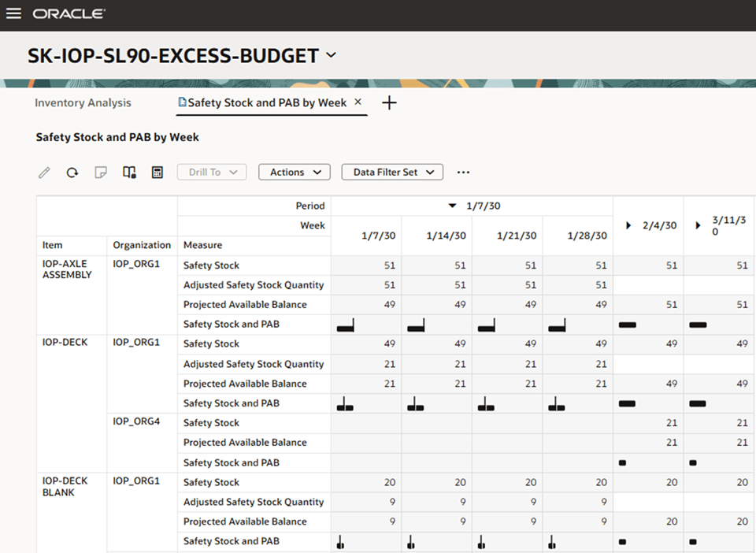This screenshot has width=756, height=553.
Task: Select the Safety Stock and PAB by Week tab
Action: 267,102
